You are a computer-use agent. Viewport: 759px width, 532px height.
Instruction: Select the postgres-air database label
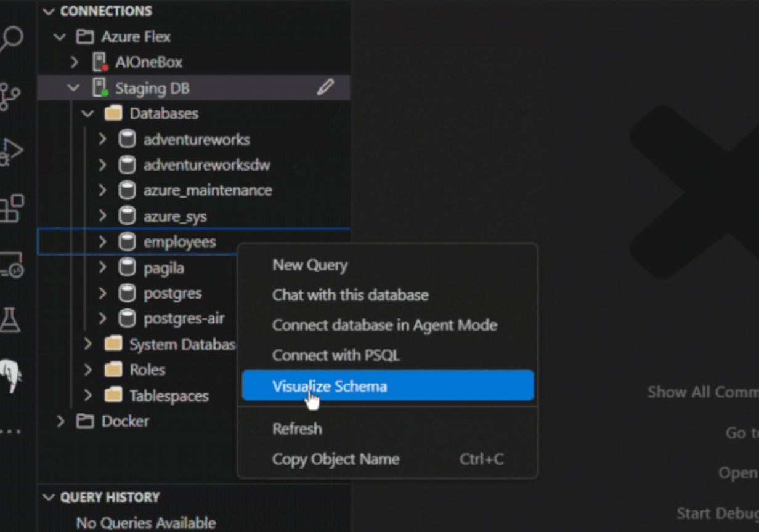point(184,318)
